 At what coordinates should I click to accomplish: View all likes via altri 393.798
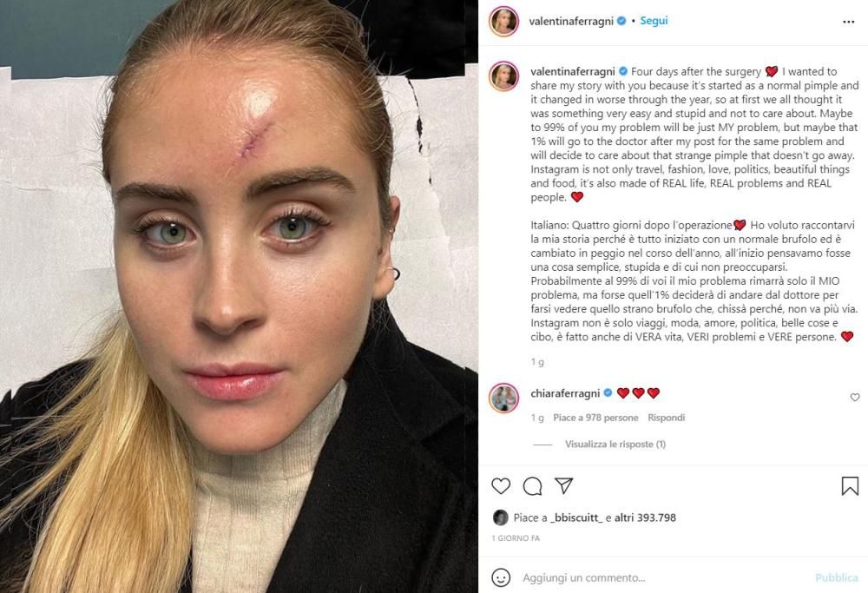645,517
